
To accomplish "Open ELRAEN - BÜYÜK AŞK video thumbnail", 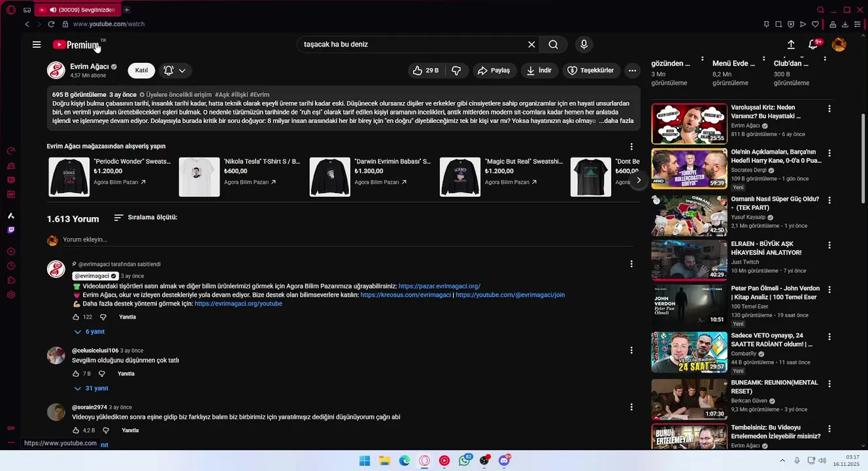I will [x=689, y=259].
